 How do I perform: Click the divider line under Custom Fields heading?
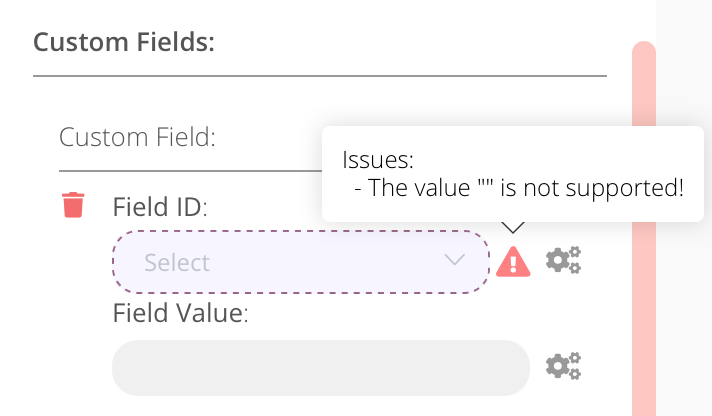(x=320, y=76)
